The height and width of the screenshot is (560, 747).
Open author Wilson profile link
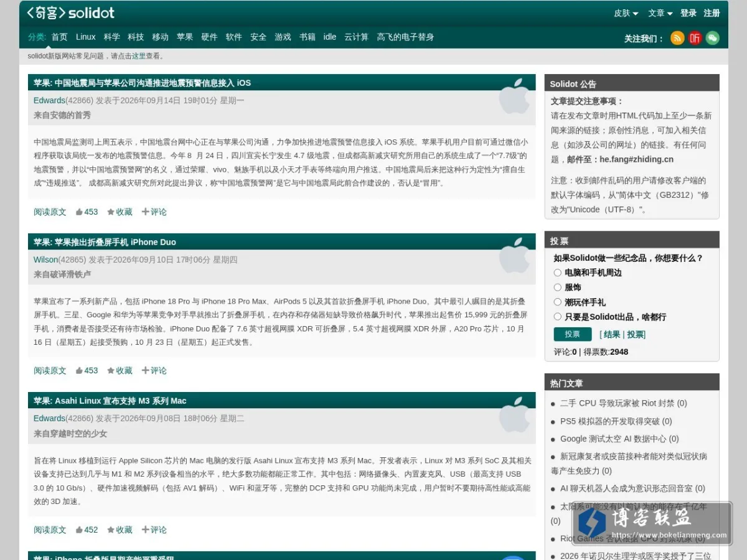pyautogui.click(x=45, y=259)
